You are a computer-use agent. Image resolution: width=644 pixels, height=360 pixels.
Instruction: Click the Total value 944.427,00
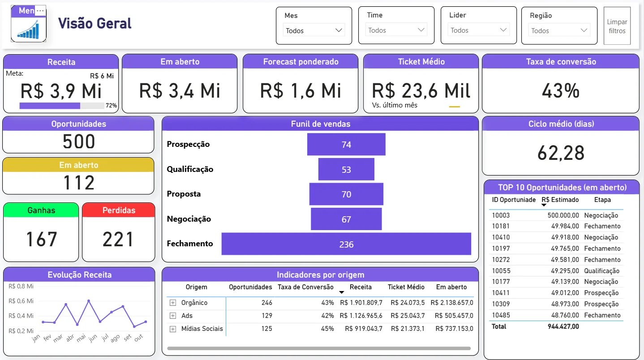click(x=563, y=326)
